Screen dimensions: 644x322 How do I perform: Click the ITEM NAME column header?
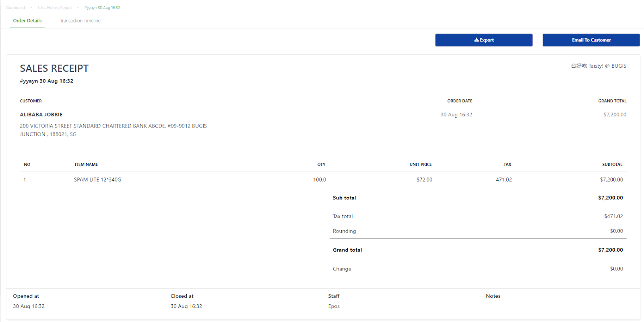(x=86, y=165)
